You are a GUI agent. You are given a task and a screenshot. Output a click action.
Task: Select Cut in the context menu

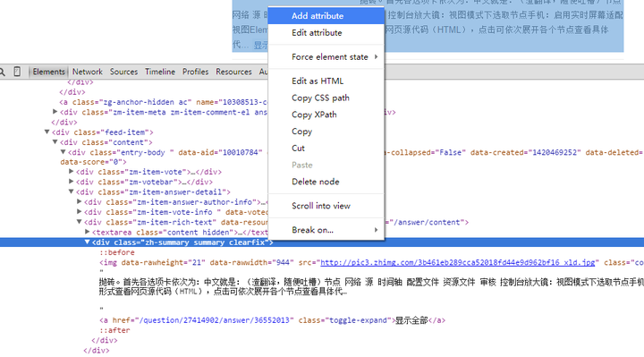coord(326,149)
